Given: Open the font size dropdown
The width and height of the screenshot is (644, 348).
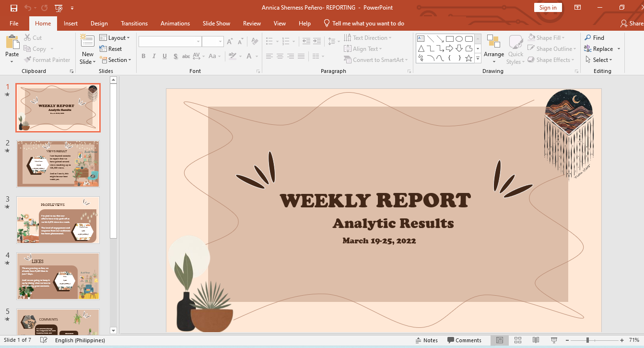Looking at the screenshot, I should [x=221, y=42].
